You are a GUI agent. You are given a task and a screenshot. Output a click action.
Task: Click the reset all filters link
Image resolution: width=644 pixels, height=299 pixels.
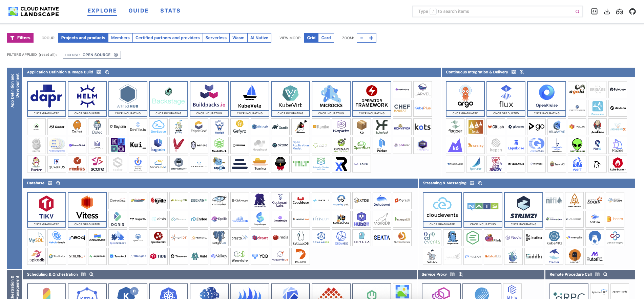point(47,54)
